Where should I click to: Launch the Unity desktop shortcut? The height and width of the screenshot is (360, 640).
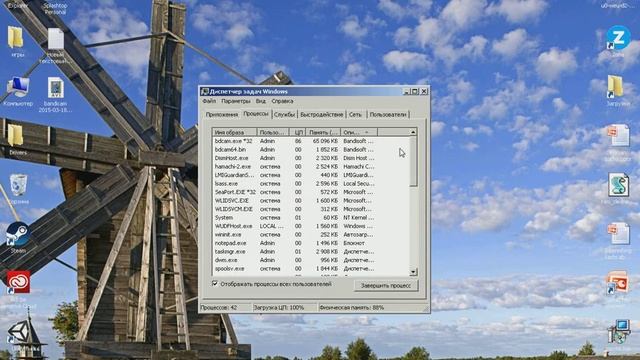pyautogui.click(x=18, y=331)
